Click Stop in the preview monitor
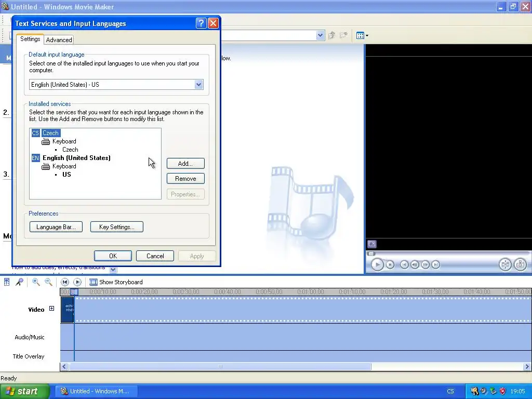The width and height of the screenshot is (532, 399). 390,264
